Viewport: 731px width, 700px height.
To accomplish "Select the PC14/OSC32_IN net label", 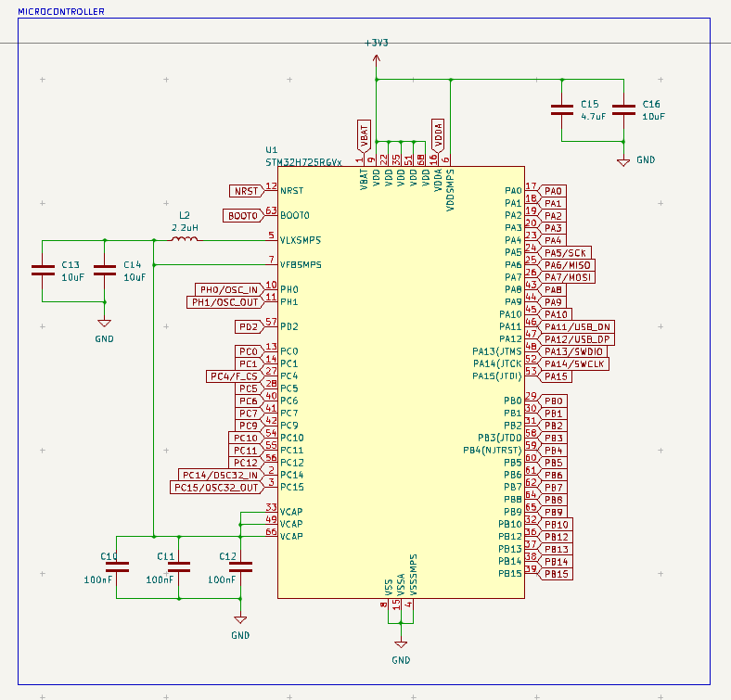I will pyautogui.click(x=221, y=476).
